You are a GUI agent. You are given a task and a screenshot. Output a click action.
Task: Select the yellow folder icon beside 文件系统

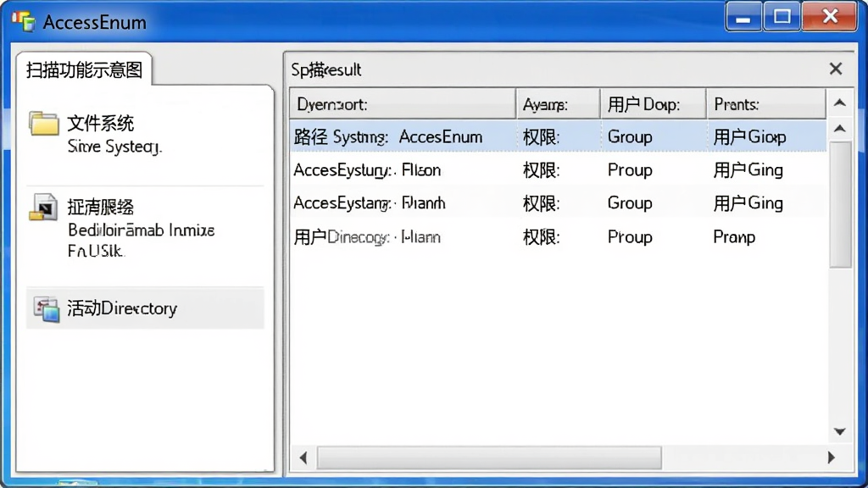tap(44, 124)
